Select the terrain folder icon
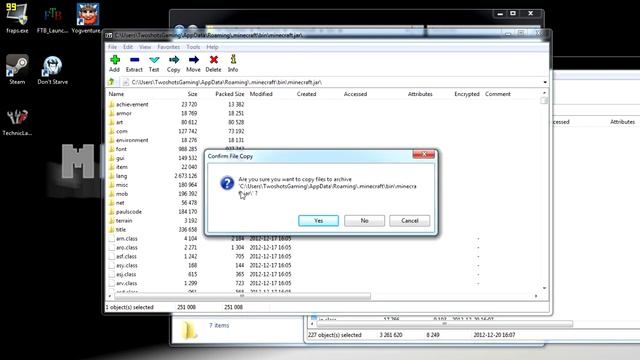This screenshot has height=360, width=640. coord(111,221)
